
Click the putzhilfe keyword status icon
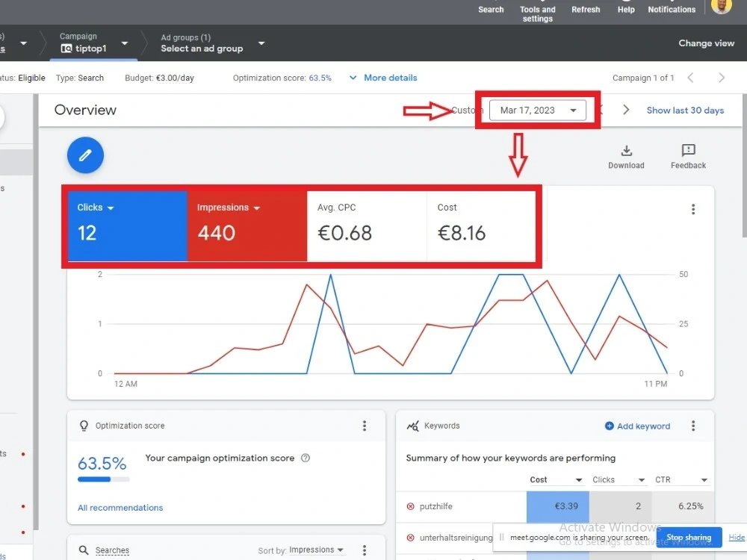pyautogui.click(x=410, y=506)
